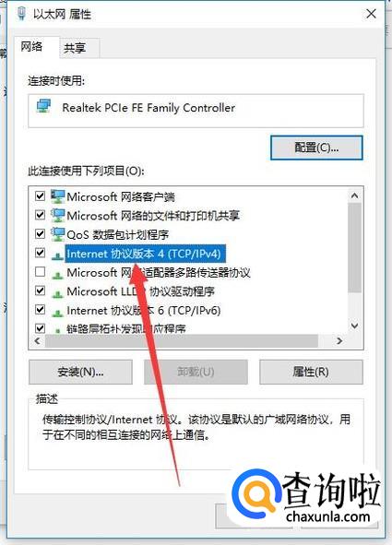The width and height of the screenshot is (392, 545).
Task: Uncheck Internet 协议版本 4 (TCP/IPv4) checkbox
Action: coord(41,253)
